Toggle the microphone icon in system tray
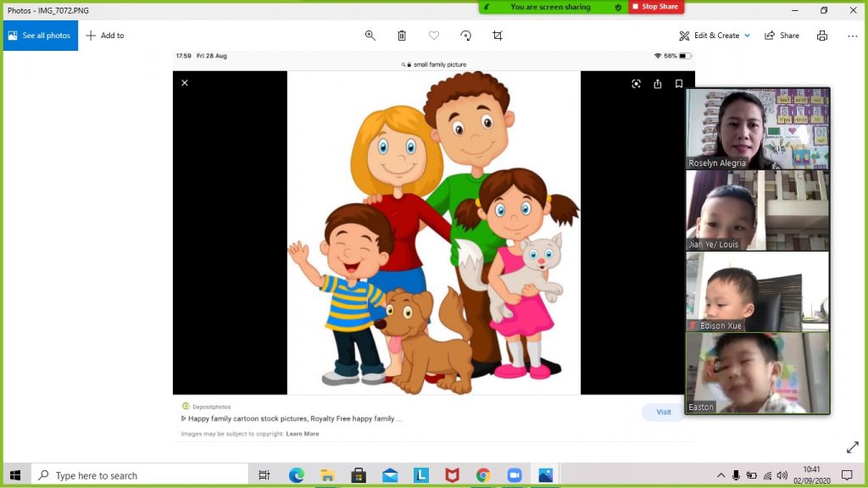 tap(736, 475)
